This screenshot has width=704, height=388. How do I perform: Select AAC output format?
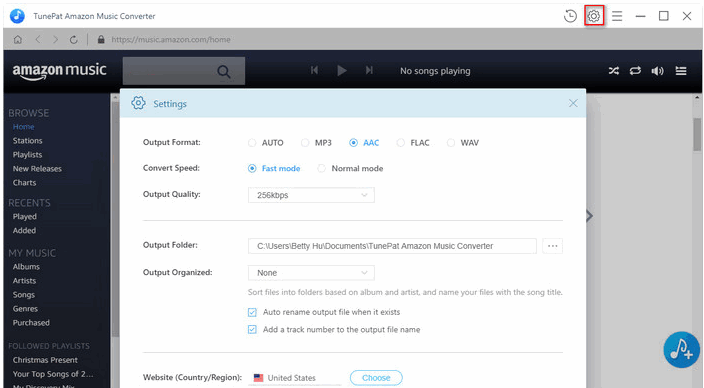tap(353, 143)
